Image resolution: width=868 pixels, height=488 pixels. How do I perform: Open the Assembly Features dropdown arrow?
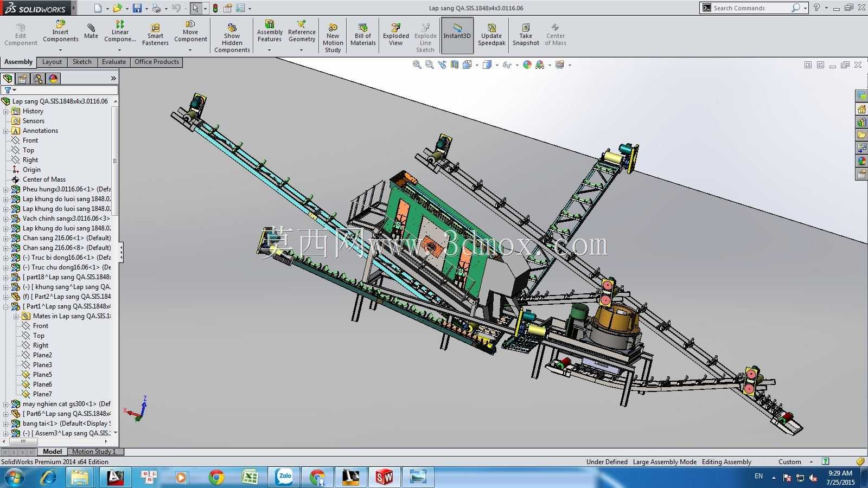click(x=269, y=50)
